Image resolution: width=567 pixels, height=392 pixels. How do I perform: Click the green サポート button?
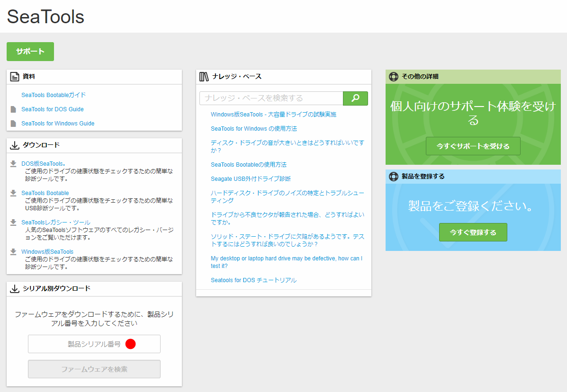click(30, 51)
